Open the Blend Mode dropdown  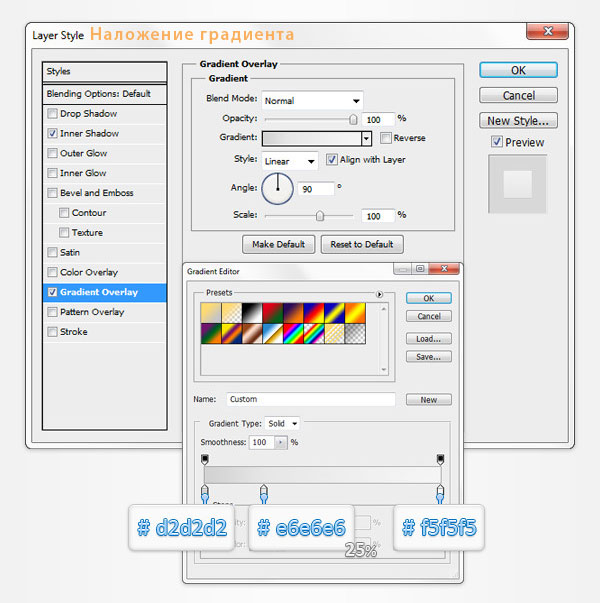click(x=312, y=101)
